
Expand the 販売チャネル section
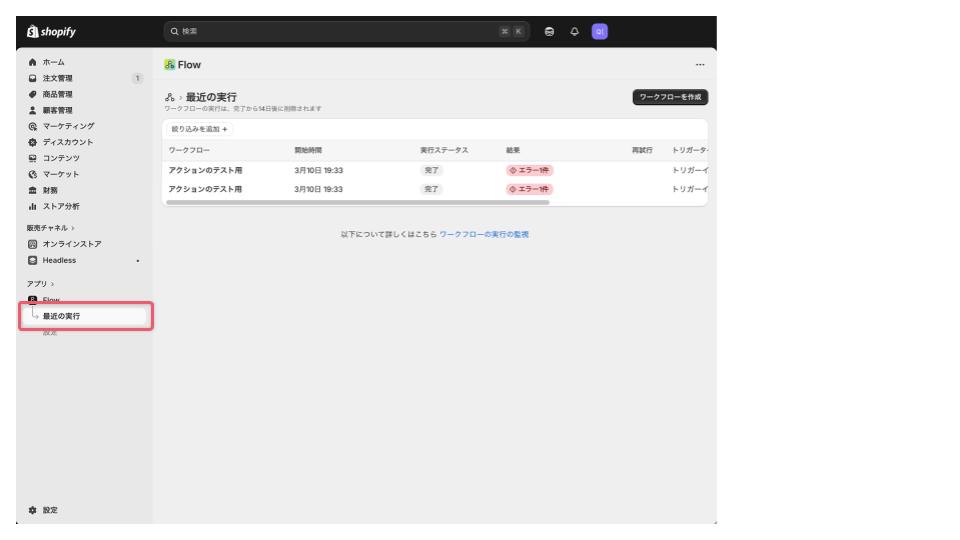[50, 228]
